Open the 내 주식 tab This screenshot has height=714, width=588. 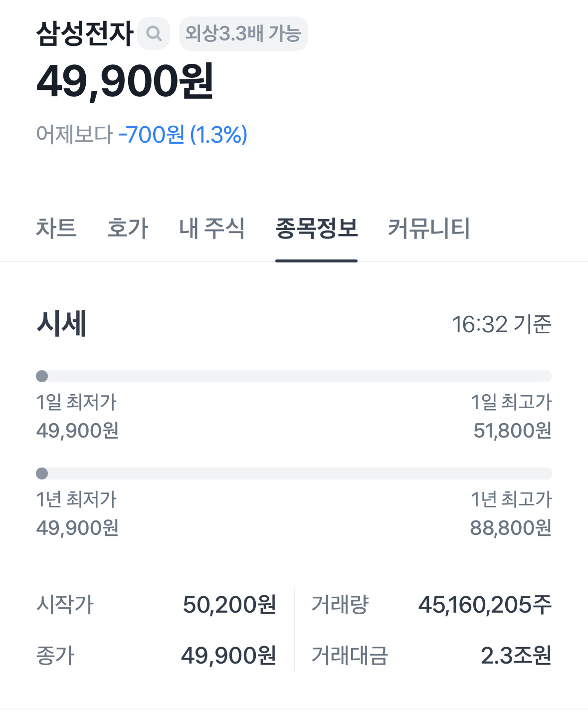coord(212,228)
